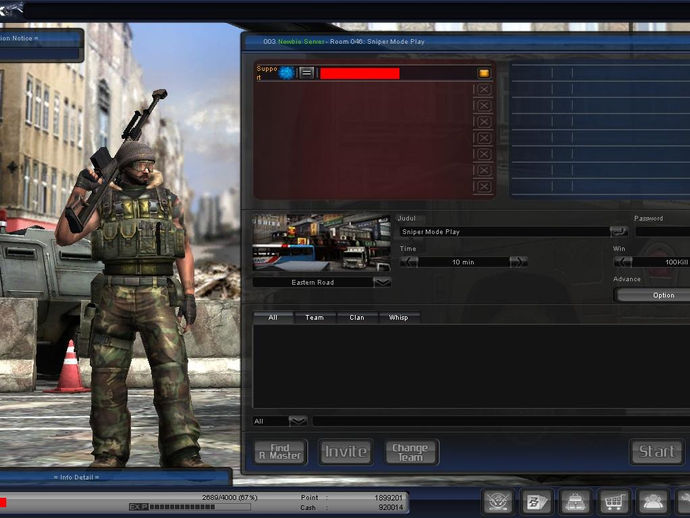This screenshot has height=518, width=690.
Task: Click the Find R.Master button
Action: click(280, 452)
